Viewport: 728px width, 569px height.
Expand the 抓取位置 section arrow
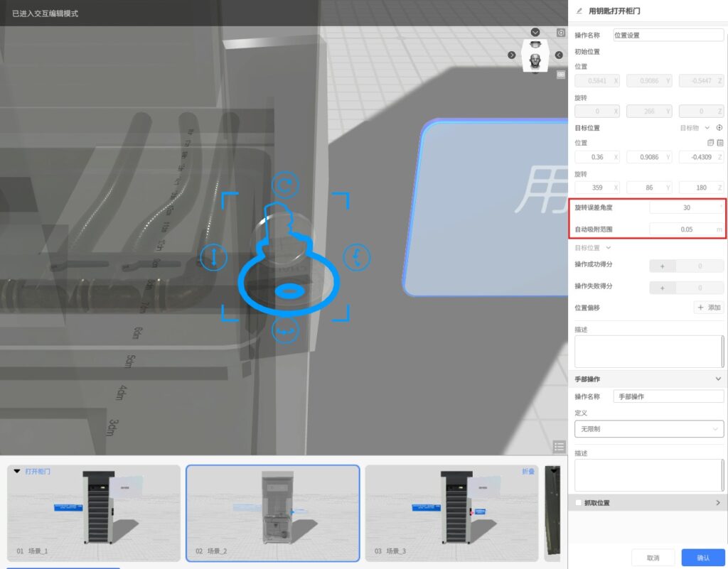(x=717, y=503)
